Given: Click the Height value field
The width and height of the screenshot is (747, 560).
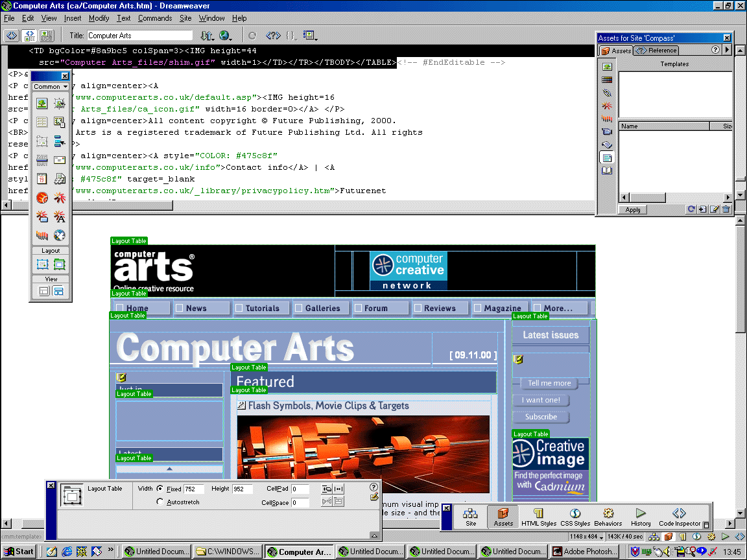Looking at the screenshot, I should point(243,489).
